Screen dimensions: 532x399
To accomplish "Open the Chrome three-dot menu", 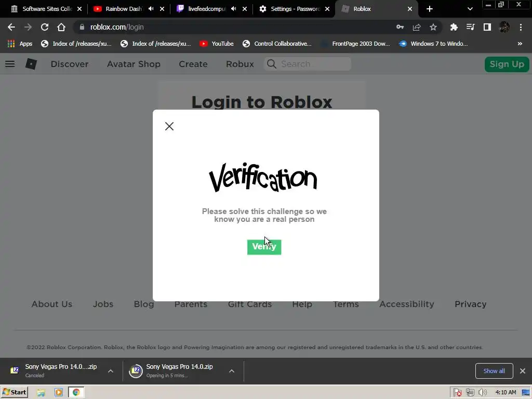I will pos(521,27).
